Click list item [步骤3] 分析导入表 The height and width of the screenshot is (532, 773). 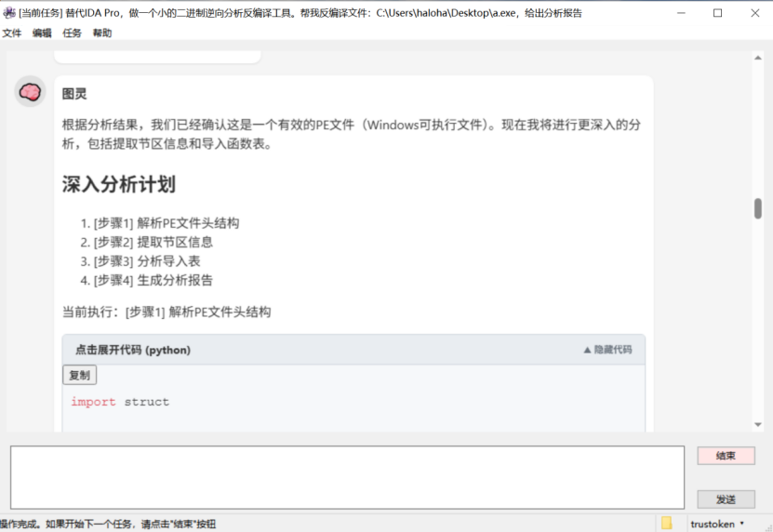[147, 261]
